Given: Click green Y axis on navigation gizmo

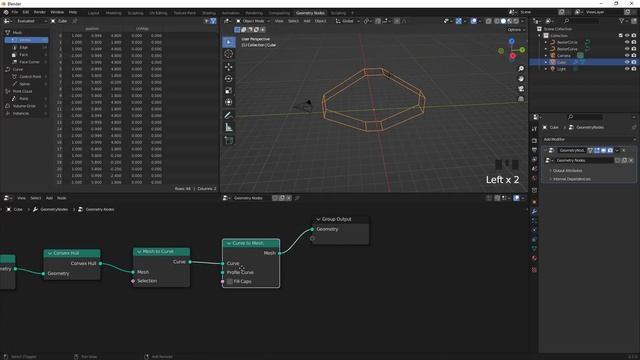Looking at the screenshot, I should point(522,50).
